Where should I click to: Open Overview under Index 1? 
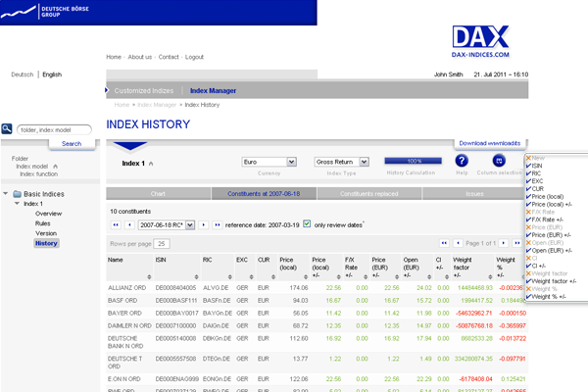point(49,214)
